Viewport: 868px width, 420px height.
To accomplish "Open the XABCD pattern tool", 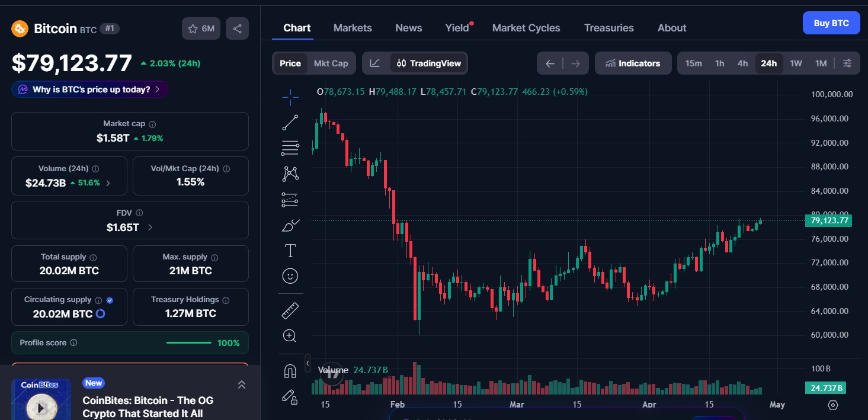I will coord(290,173).
